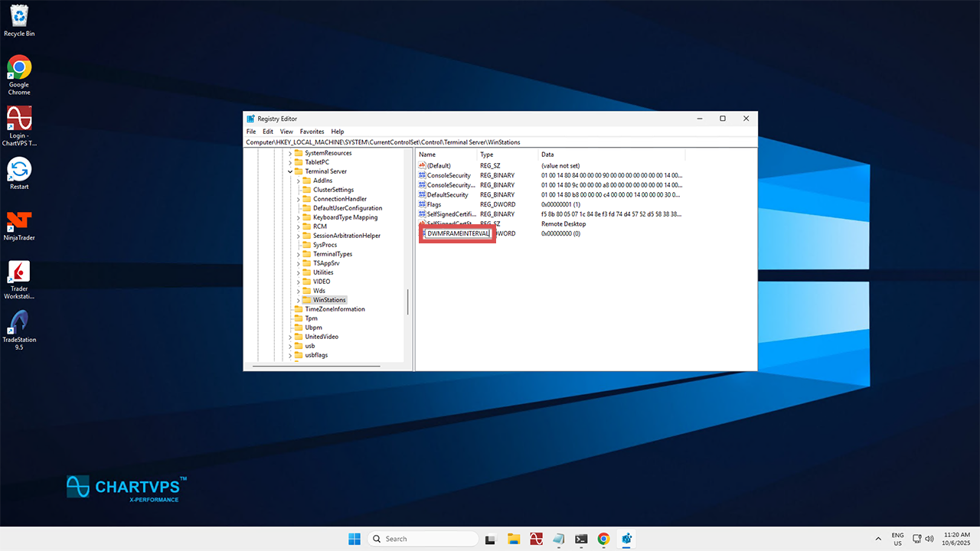Click the DWMFRAMEINTERVAL name edit field
This screenshot has width=980, height=551.
point(458,233)
